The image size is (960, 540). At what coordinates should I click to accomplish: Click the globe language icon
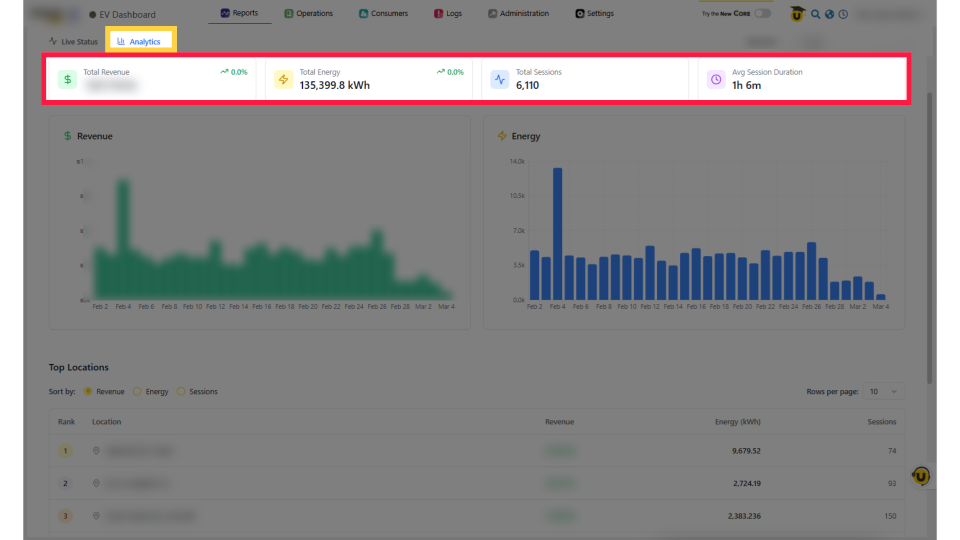[829, 14]
